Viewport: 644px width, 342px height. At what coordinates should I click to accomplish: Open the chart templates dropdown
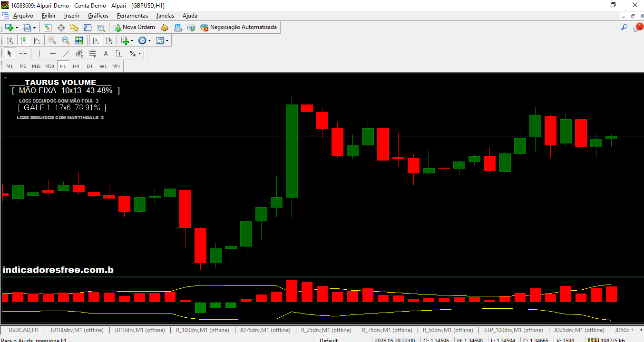click(x=167, y=41)
